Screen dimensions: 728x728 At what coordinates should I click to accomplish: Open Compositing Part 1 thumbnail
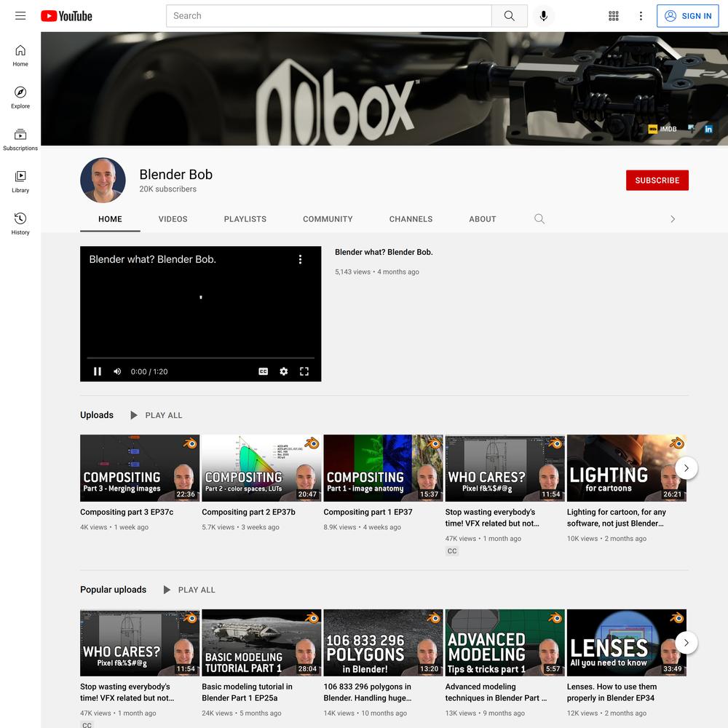(383, 468)
